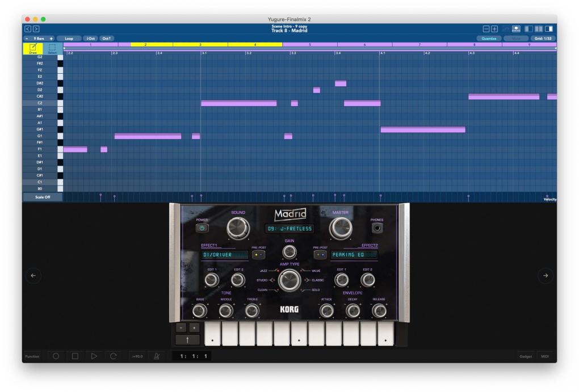The width and height of the screenshot is (579, 392).
Task: Toggle Effect1 Pre/Post switch
Action: coord(258,255)
